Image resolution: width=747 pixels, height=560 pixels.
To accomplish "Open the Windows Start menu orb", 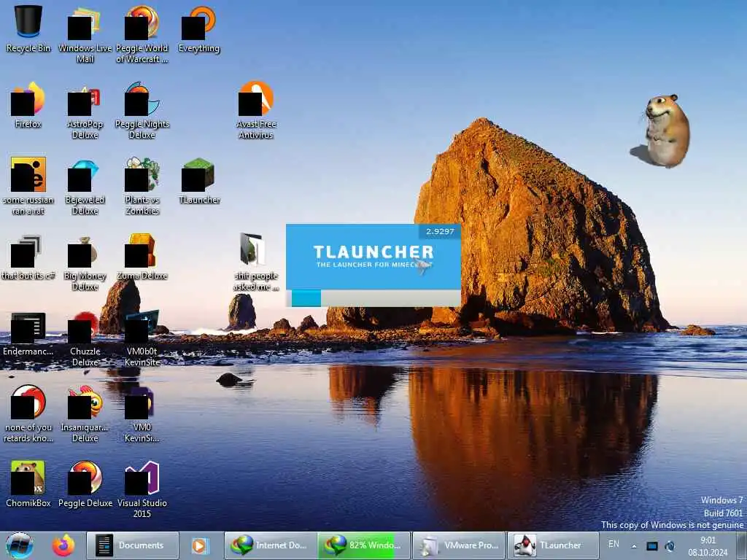I will click(20, 545).
